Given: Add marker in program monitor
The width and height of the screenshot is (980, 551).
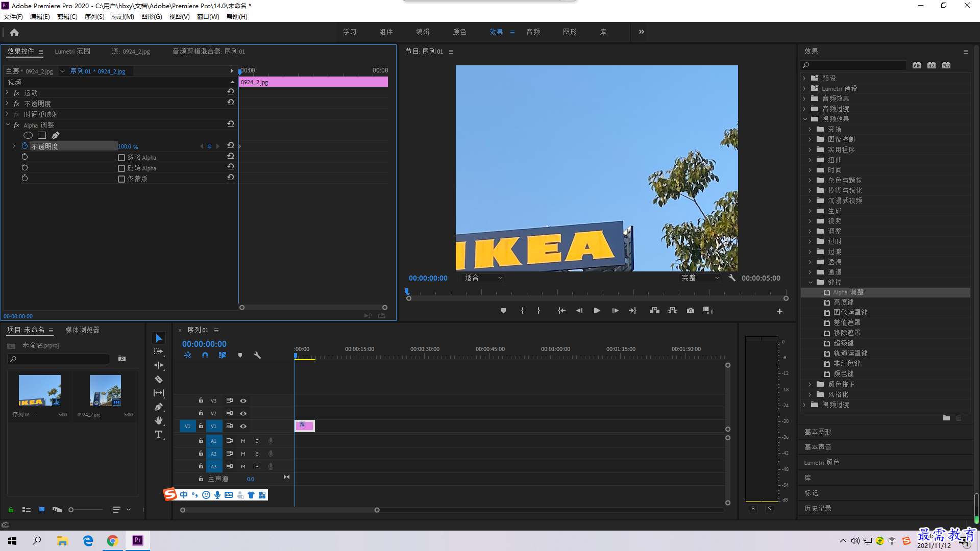Looking at the screenshot, I should pos(503,311).
